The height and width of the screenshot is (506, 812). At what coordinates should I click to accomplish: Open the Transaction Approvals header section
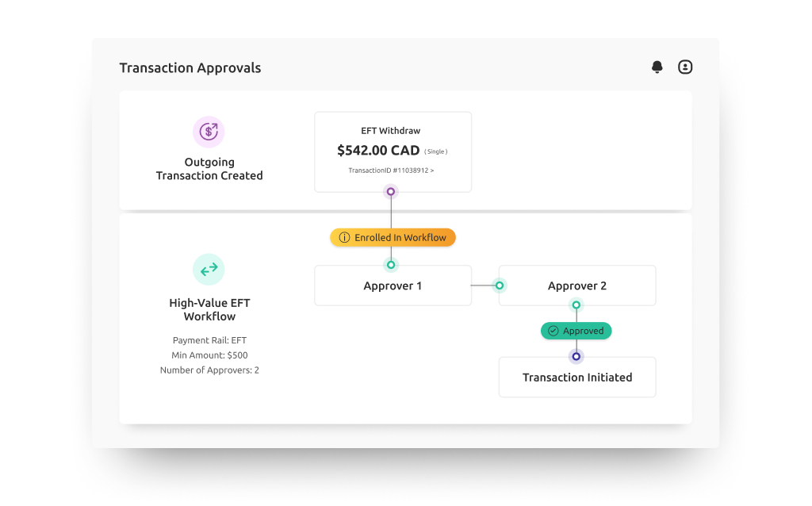pyautogui.click(x=190, y=67)
